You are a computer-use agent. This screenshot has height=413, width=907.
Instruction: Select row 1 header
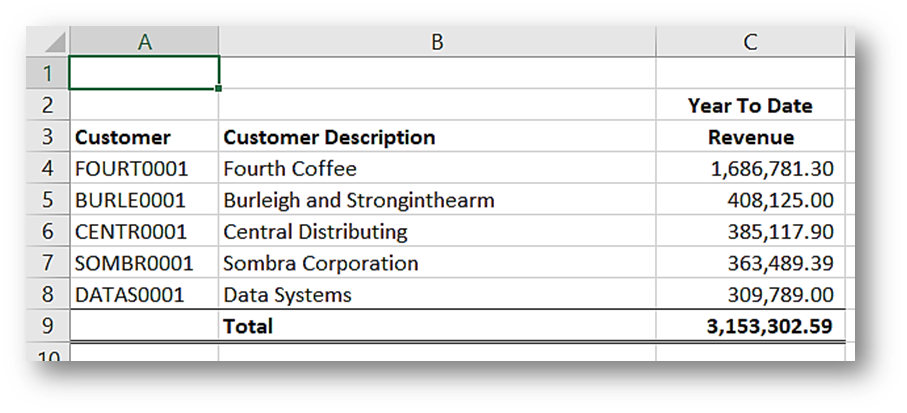tap(48, 73)
